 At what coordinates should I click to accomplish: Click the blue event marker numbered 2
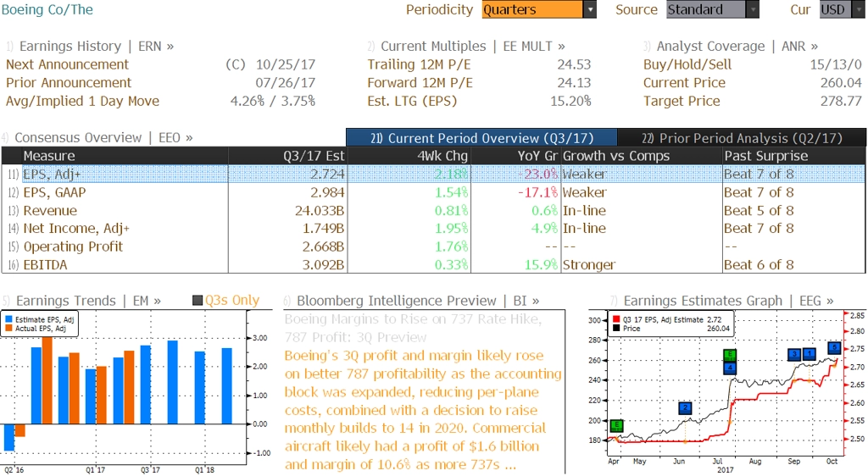tap(685, 408)
